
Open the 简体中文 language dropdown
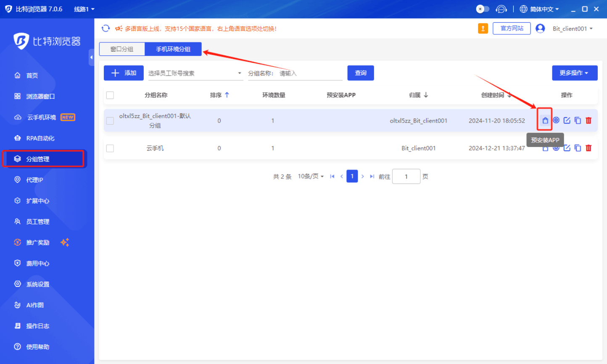click(544, 9)
